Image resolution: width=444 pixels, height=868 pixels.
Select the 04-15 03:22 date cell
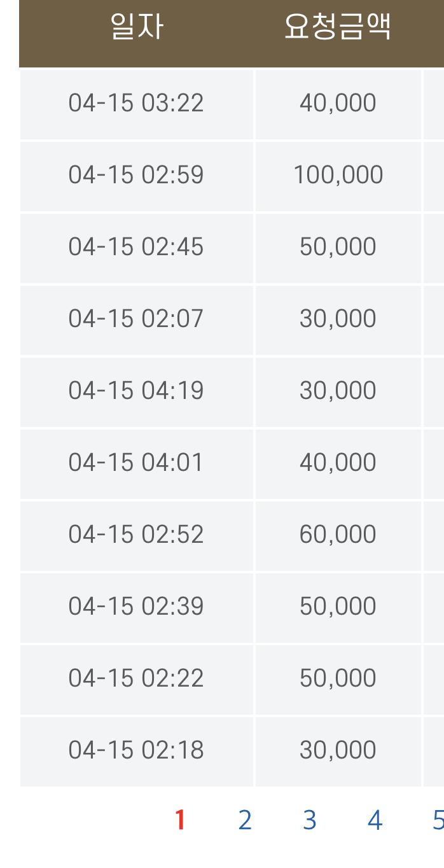click(136, 103)
